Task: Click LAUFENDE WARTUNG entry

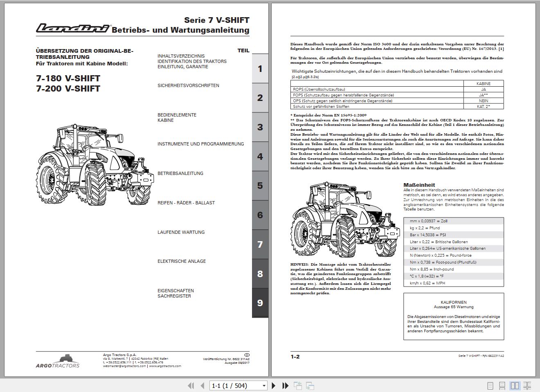Action: tap(181, 232)
